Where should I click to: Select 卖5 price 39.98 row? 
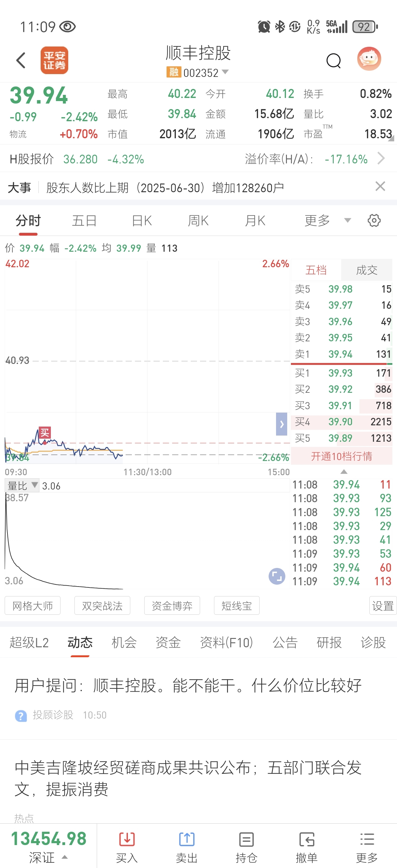click(341, 289)
